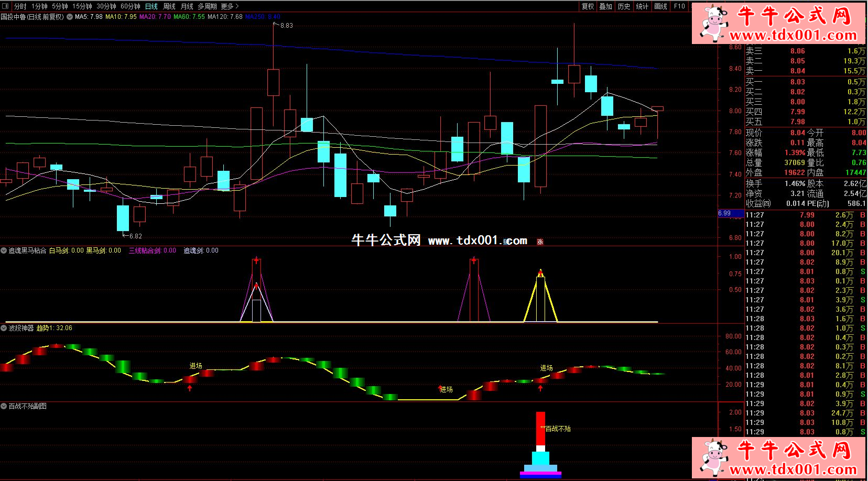Click the 收益(四) 0.014 value
Image resolution: width=868 pixels, height=481 pixels.
(x=796, y=203)
